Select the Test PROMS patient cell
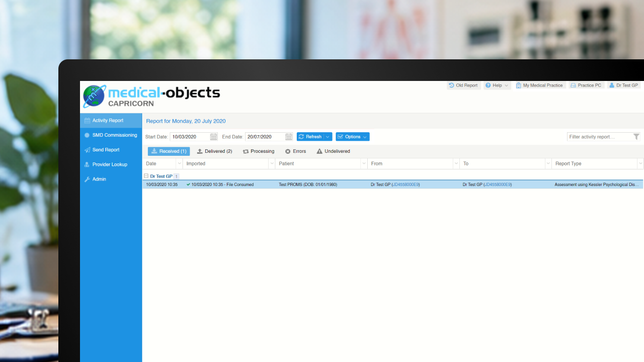The height and width of the screenshot is (362, 644). pos(321,185)
